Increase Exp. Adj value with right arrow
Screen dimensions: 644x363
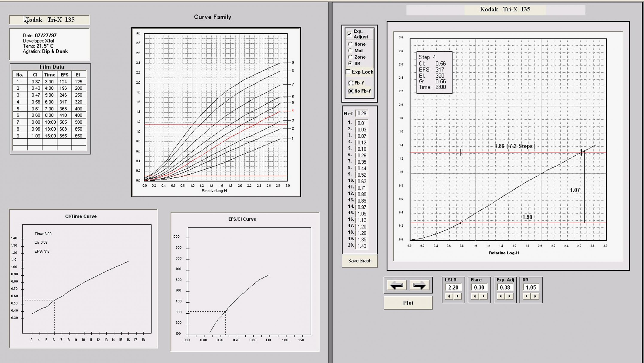click(x=509, y=296)
